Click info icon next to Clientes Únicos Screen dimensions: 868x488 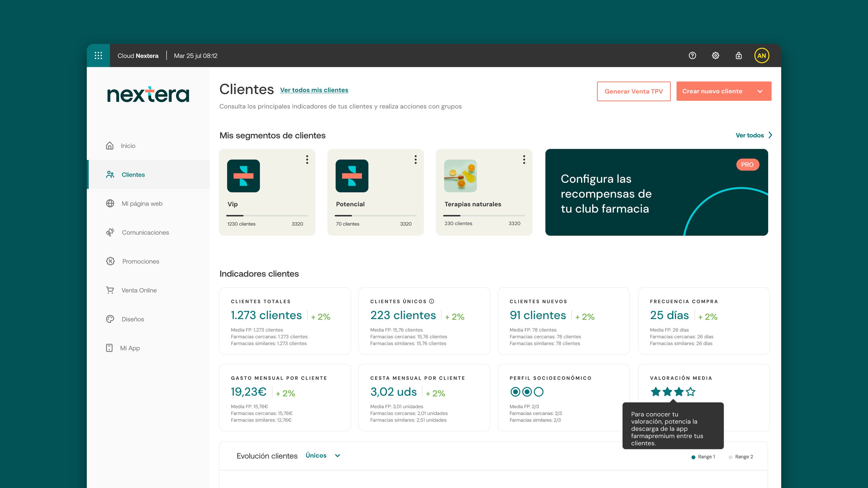tap(432, 301)
